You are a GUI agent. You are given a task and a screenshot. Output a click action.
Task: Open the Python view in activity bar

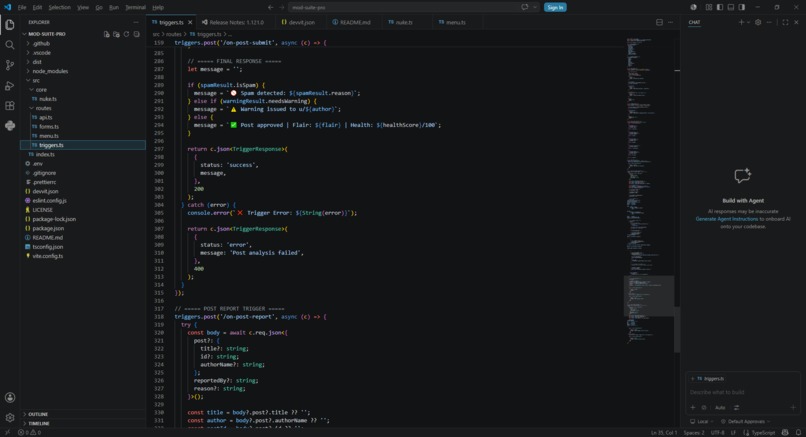pos(10,125)
